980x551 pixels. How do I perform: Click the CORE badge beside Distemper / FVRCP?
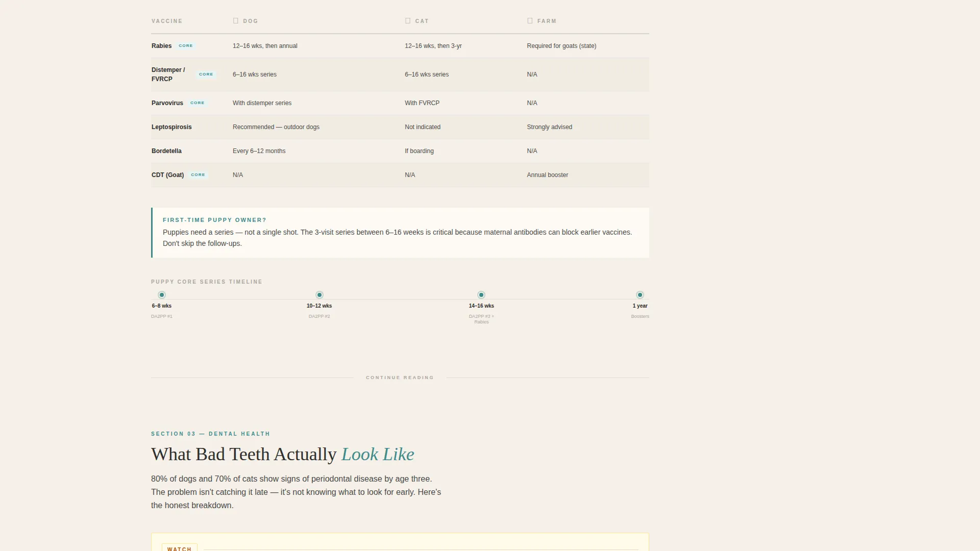206,74
